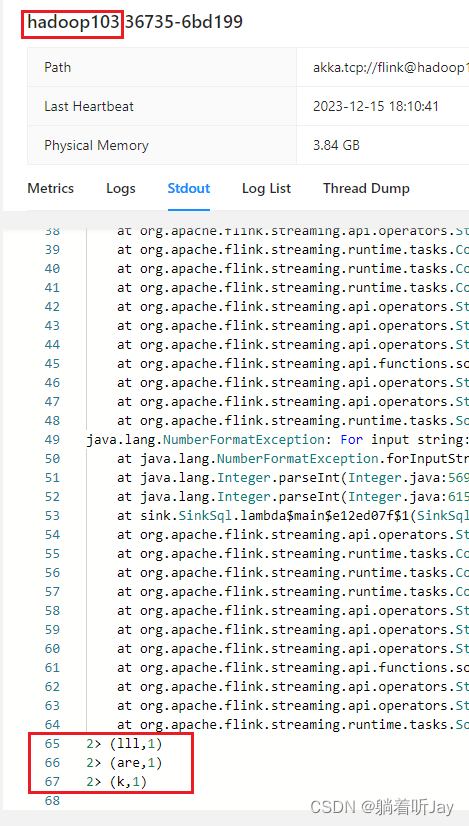This screenshot has width=469, height=826.
Task: Open the Log List tab
Action: [x=266, y=189]
